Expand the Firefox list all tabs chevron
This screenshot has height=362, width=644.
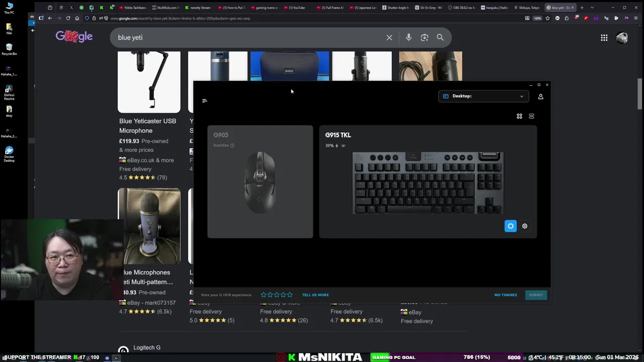coord(592,8)
